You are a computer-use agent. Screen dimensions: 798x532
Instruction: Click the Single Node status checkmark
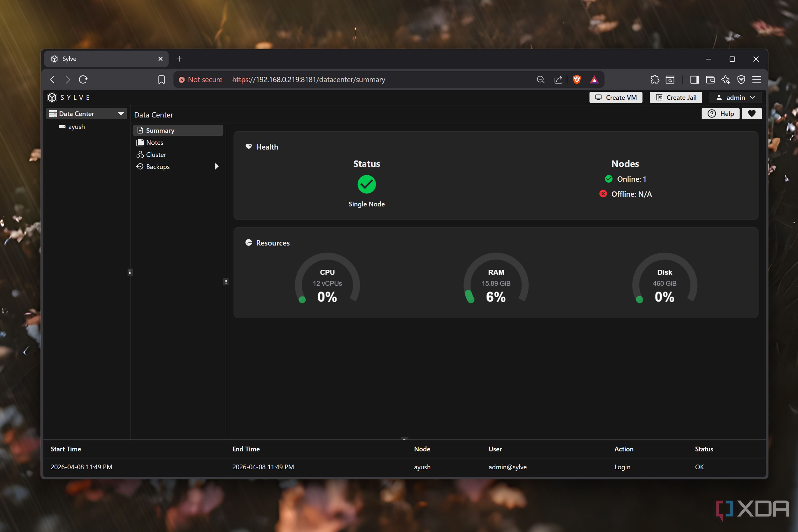[x=366, y=184]
